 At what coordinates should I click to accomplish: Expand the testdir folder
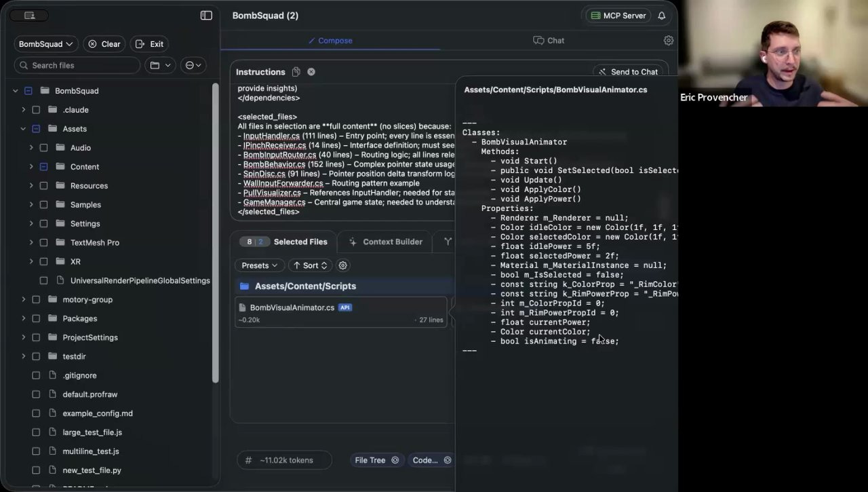[23, 357]
